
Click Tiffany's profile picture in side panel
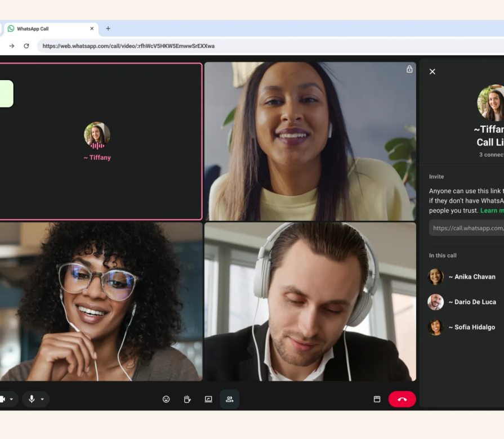coord(490,103)
